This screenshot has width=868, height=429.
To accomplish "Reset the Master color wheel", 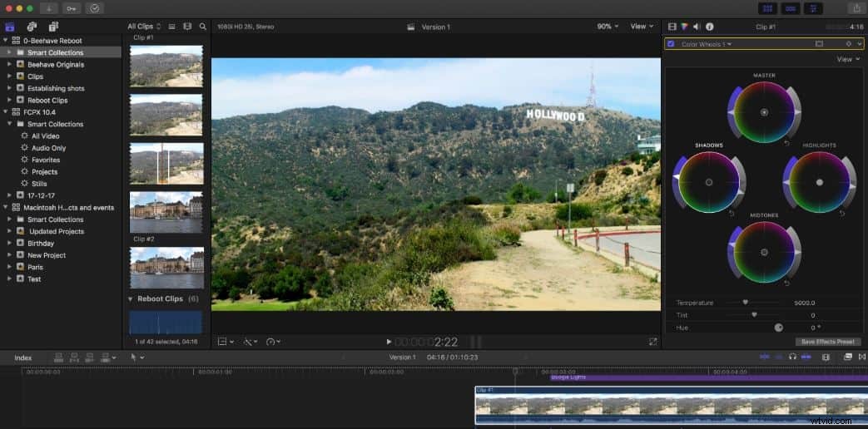I will pyautogui.click(x=786, y=144).
